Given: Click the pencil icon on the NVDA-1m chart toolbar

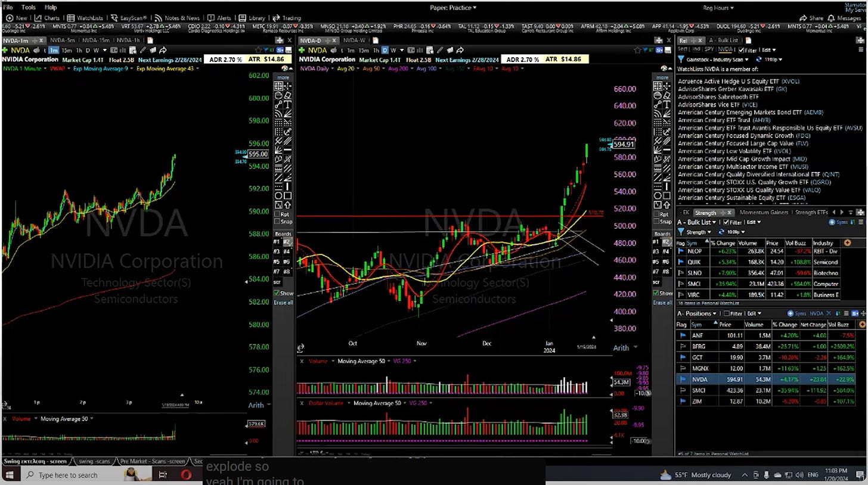Looking at the screenshot, I should coord(143,50).
